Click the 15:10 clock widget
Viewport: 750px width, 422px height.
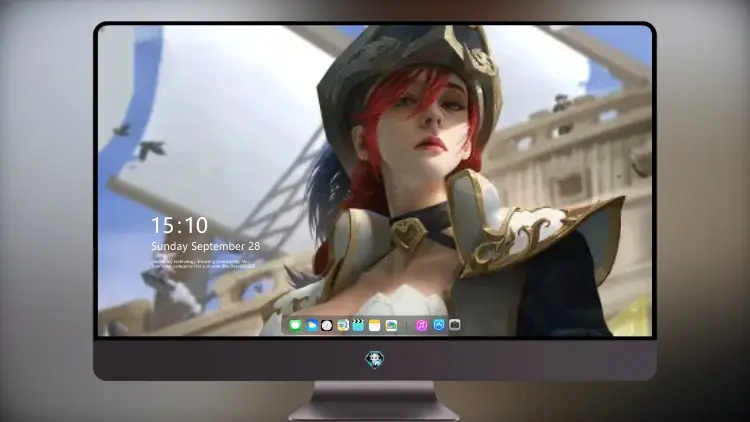click(180, 225)
